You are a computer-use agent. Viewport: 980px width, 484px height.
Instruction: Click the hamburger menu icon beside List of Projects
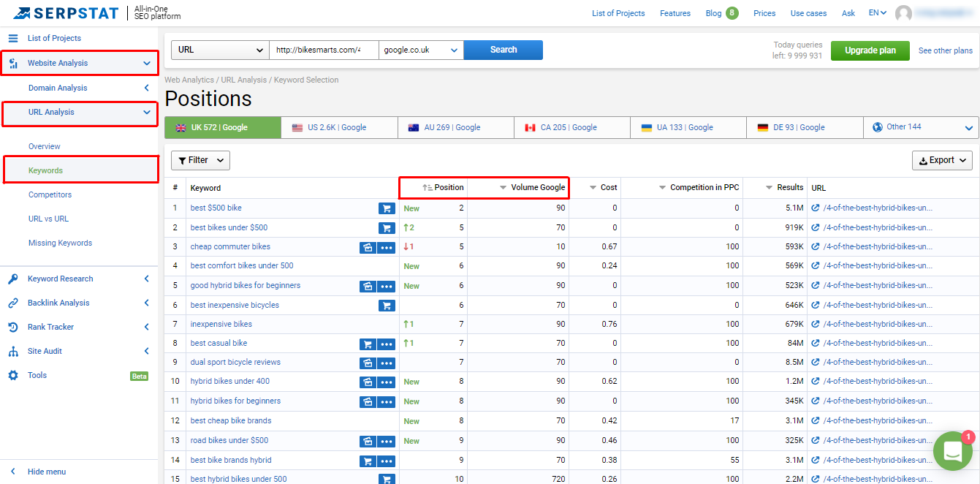tap(13, 38)
